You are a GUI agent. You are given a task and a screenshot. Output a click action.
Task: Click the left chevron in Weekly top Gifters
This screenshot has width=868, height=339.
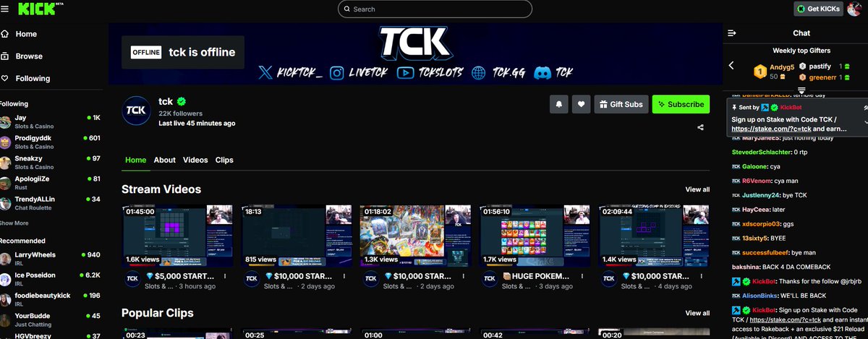click(731, 66)
